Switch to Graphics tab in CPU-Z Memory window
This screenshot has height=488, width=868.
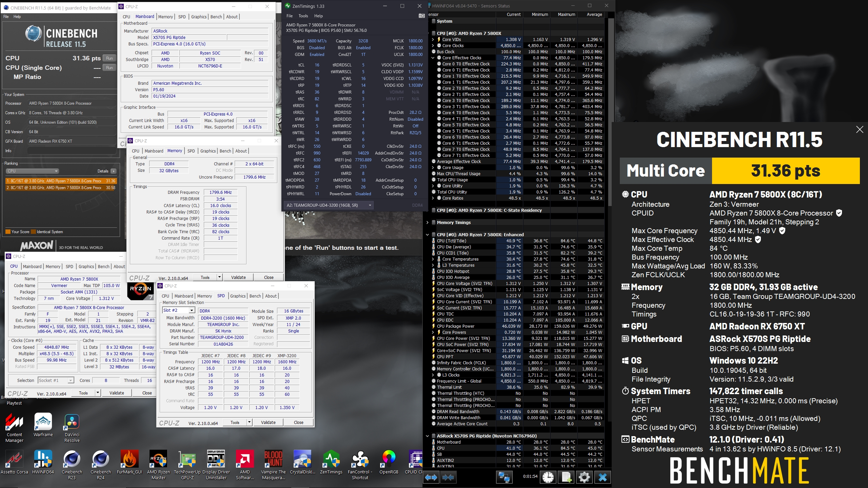tap(208, 151)
